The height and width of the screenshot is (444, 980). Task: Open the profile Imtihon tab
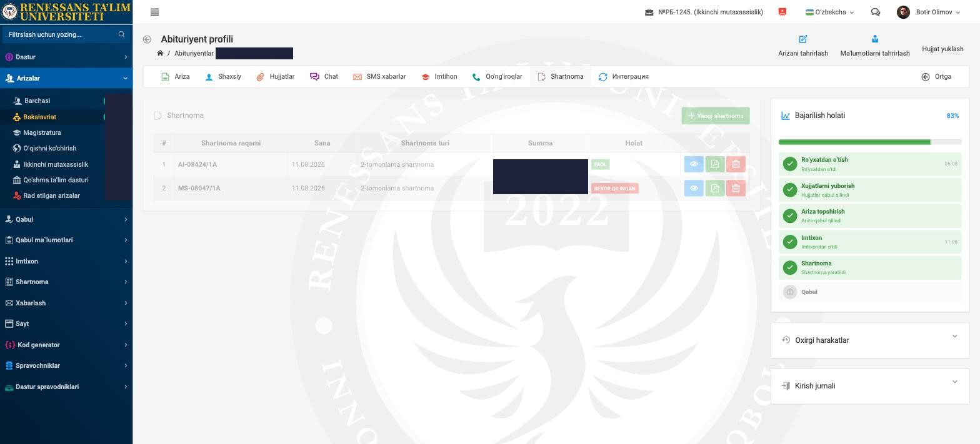[x=439, y=77]
